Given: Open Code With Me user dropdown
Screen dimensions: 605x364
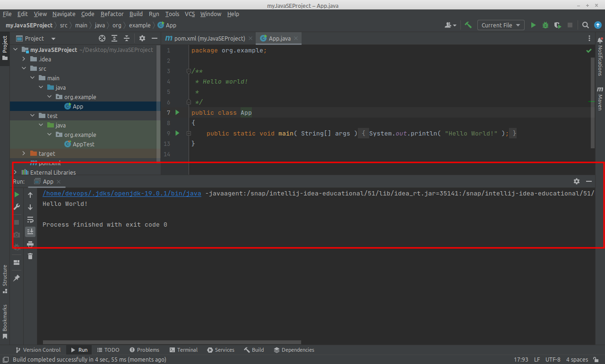Looking at the screenshot, I should (x=450, y=25).
